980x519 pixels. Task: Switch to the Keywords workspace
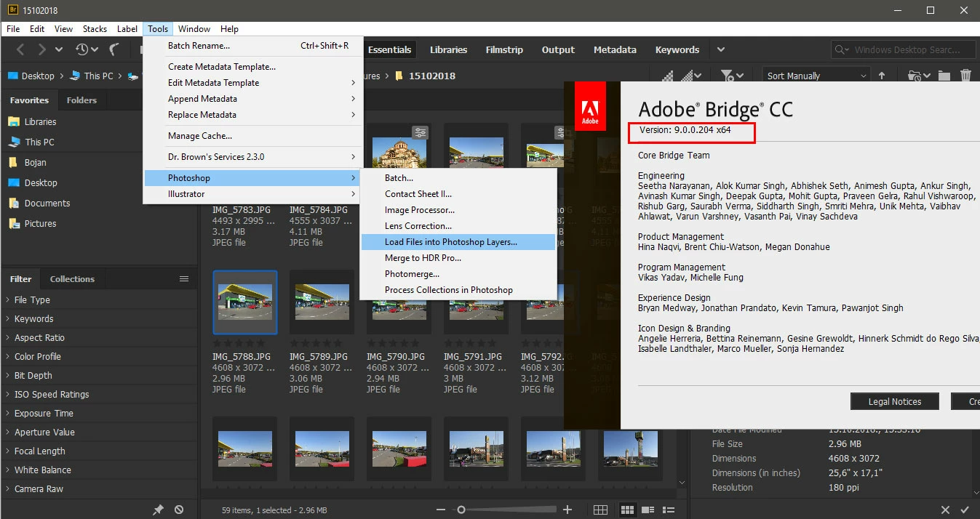point(677,49)
